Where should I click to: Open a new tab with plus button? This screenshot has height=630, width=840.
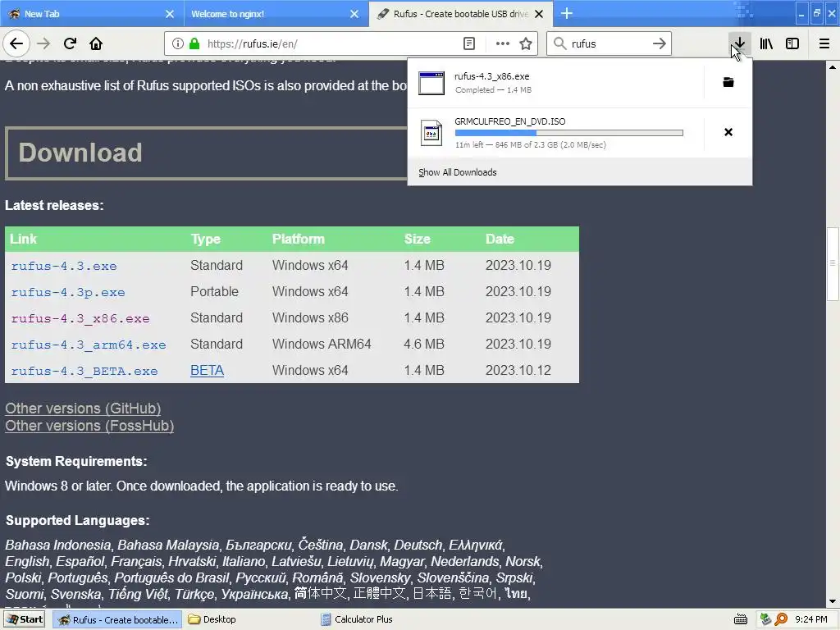566,13
